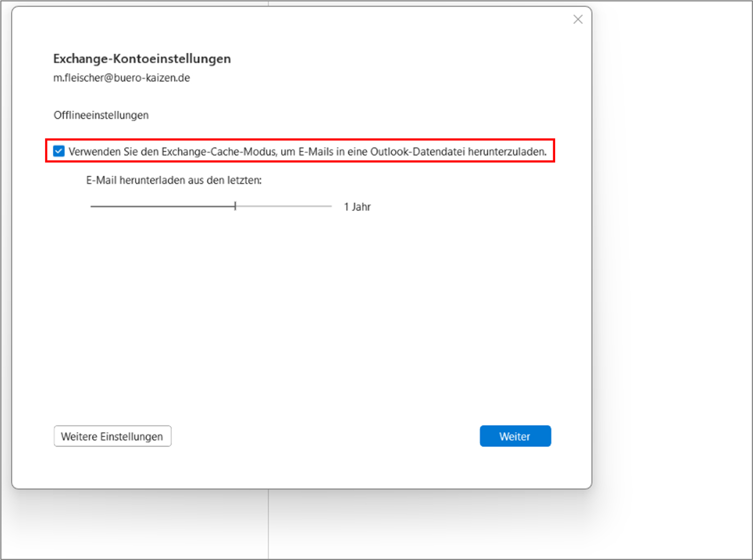Click "E-Mail herunterladen aus den letzten" label
The height and width of the screenshot is (560, 753).
[174, 180]
